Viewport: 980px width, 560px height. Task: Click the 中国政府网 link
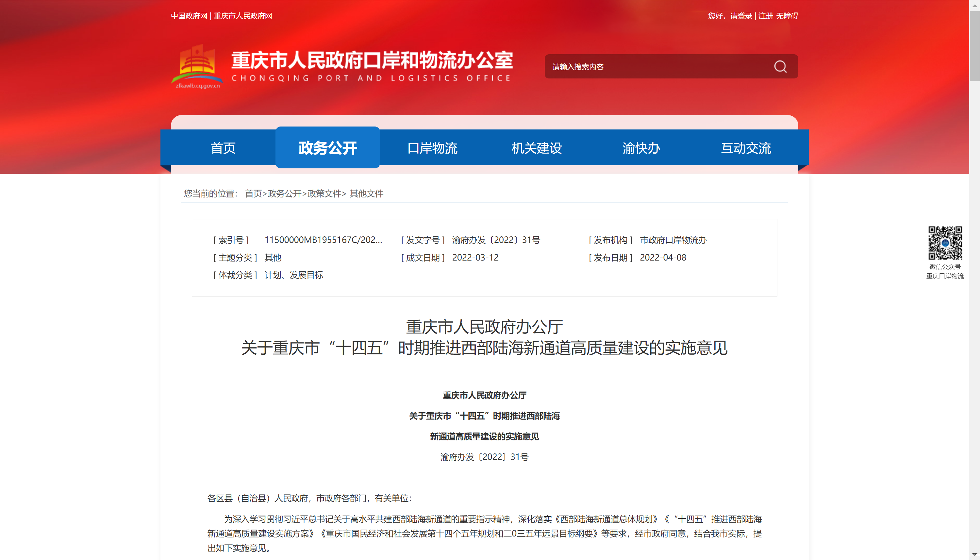click(189, 16)
